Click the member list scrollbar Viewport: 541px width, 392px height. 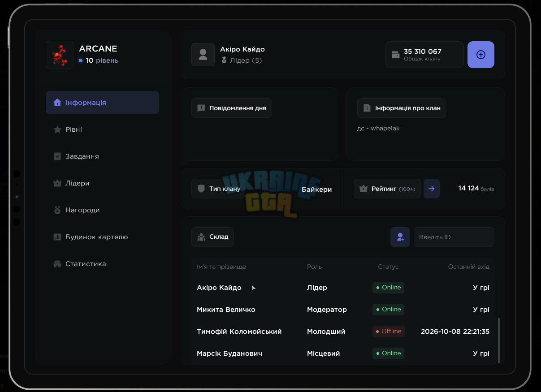pyautogui.click(x=498, y=340)
